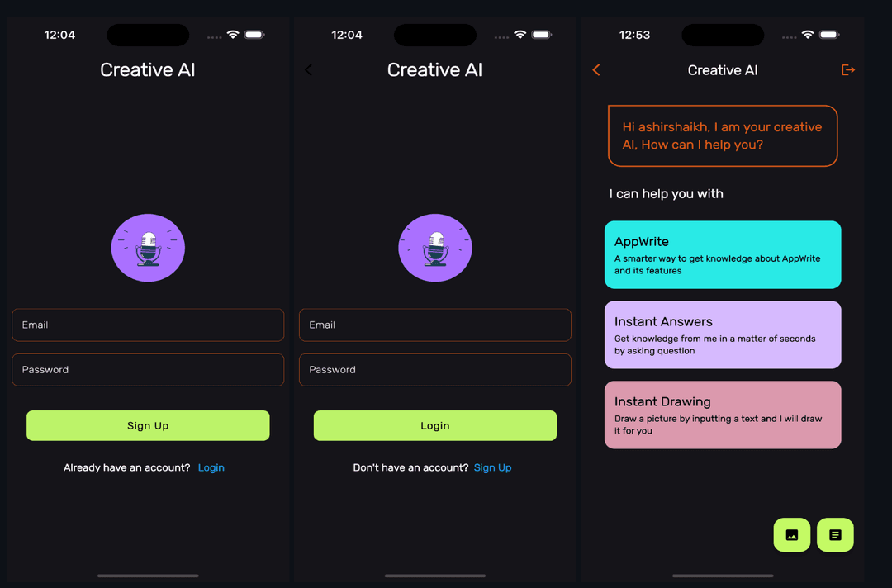Click the 12:04 clock on Sign Up screen
This screenshot has height=588, width=892.
59,35
